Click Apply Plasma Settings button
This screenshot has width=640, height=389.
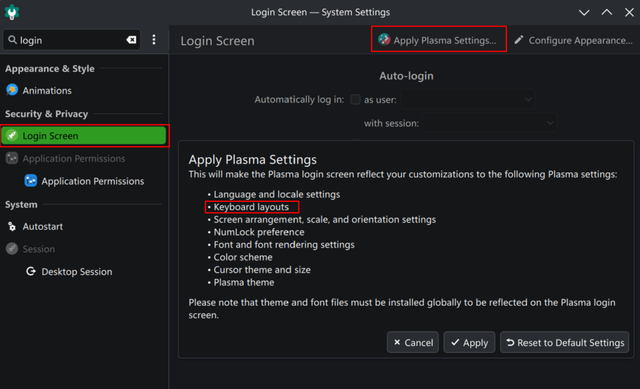[439, 39]
